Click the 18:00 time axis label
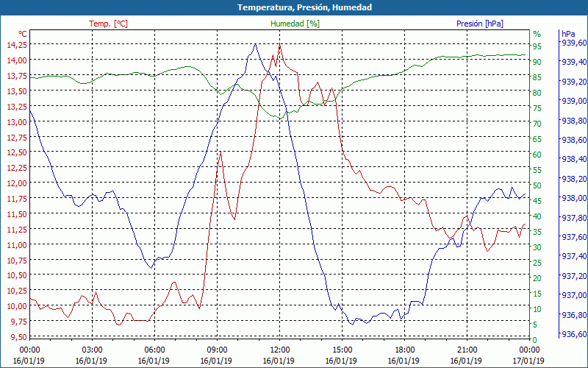The image size is (588, 368). (x=404, y=350)
